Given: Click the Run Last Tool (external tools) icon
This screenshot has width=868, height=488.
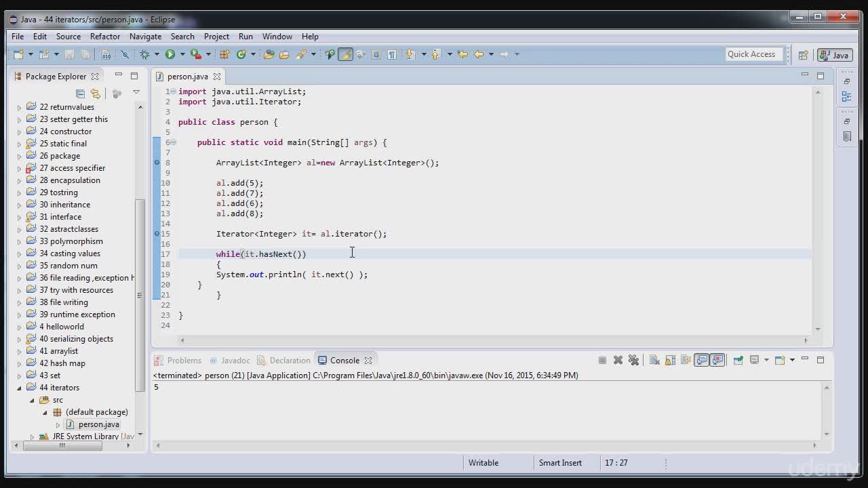Looking at the screenshot, I should [195, 54].
